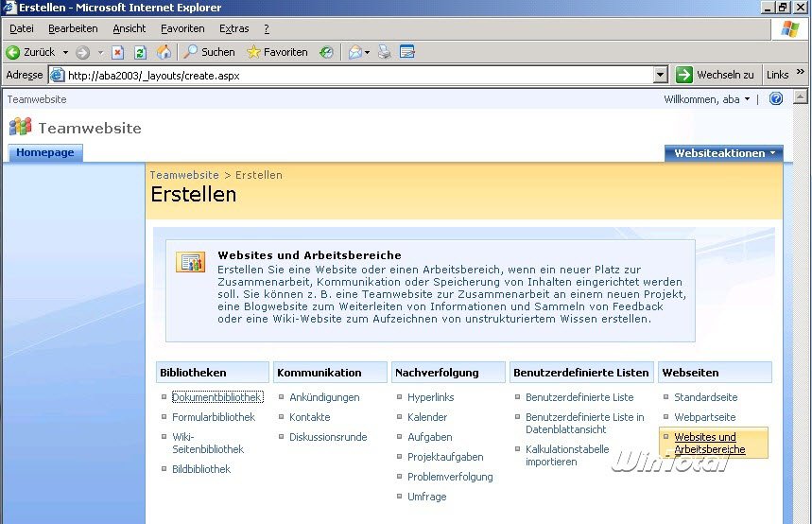Open the Favoriten star toolbar button

pyautogui.click(x=277, y=52)
